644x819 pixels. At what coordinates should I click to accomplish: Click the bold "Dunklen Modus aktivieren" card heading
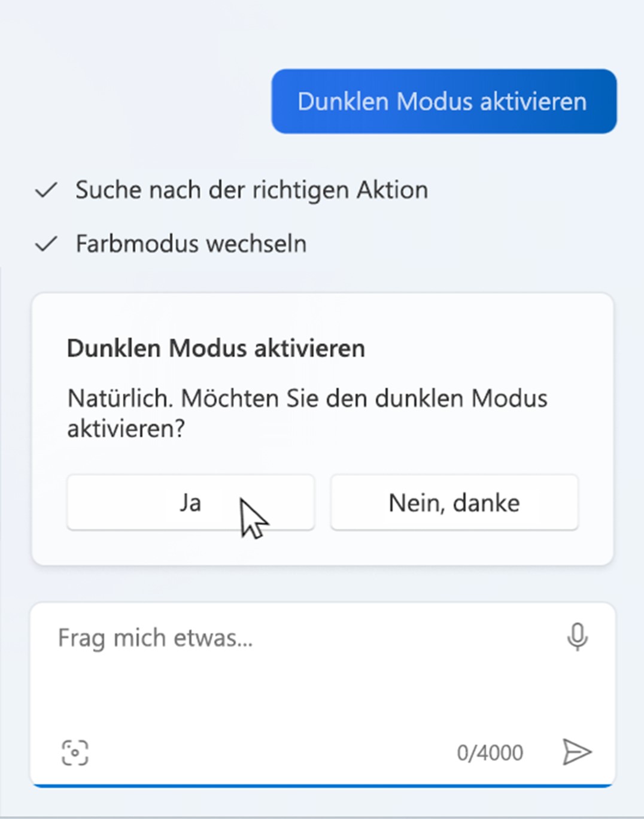[x=215, y=348]
